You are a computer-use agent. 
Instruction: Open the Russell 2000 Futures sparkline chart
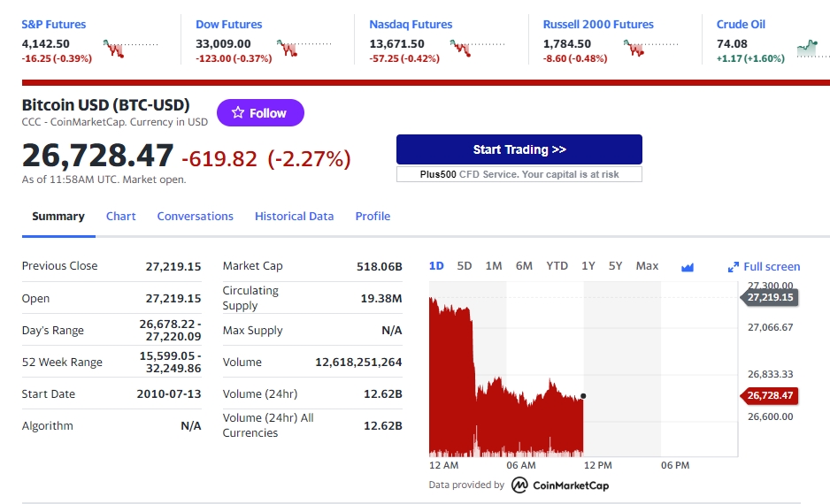click(651, 49)
